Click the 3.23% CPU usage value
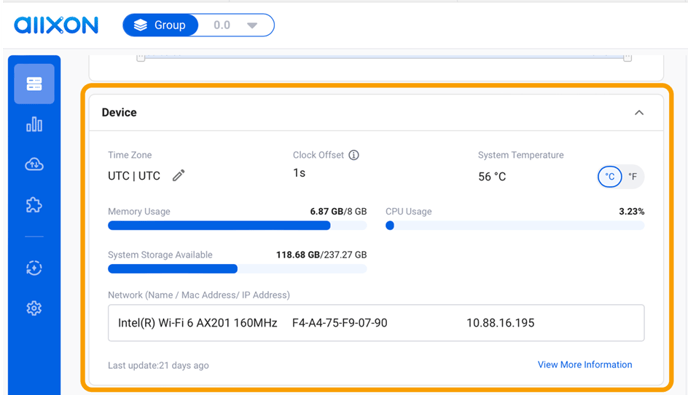688x395 pixels. [631, 212]
